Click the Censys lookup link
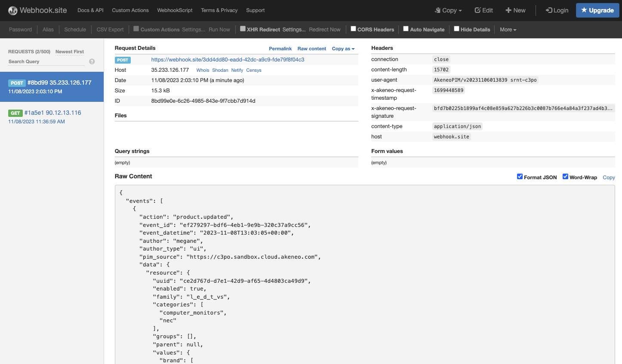 (254, 70)
